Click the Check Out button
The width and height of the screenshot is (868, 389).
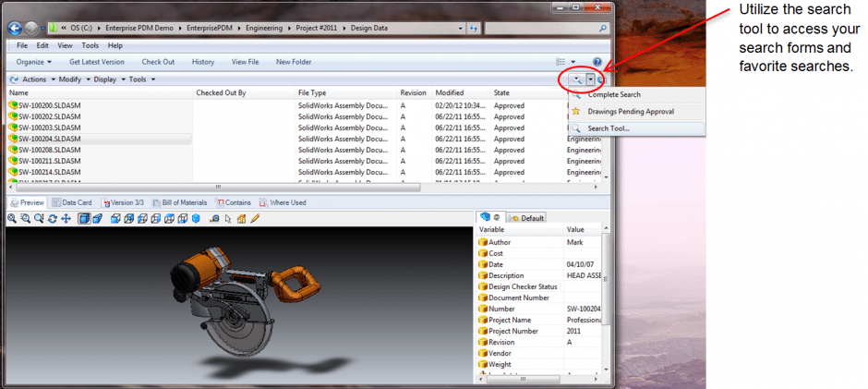coord(158,62)
